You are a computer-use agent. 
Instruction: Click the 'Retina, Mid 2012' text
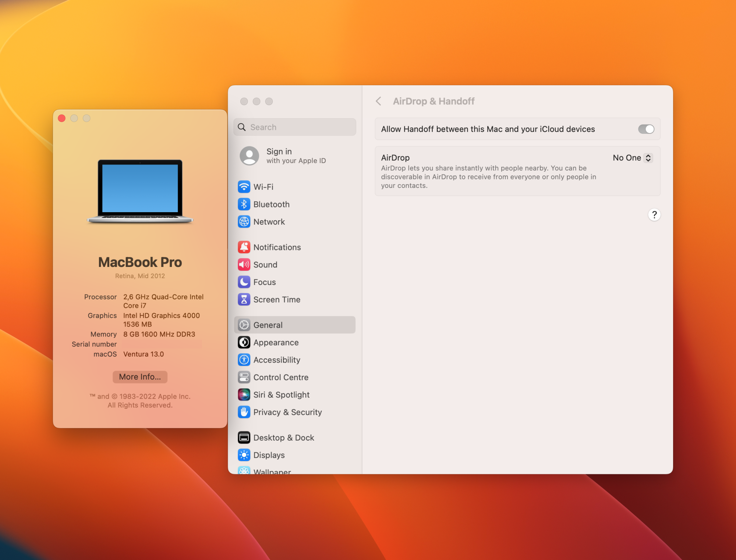(x=140, y=276)
